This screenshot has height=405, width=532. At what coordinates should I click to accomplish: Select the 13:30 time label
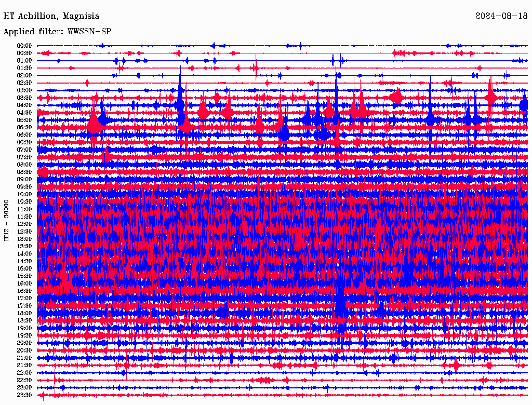(x=24, y=246)
